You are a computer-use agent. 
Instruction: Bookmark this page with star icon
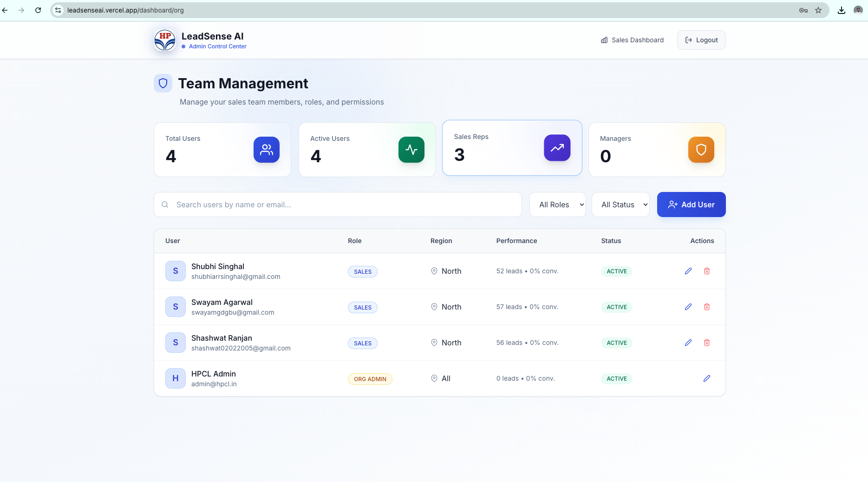pyautogui.click(x=818, y=10)
